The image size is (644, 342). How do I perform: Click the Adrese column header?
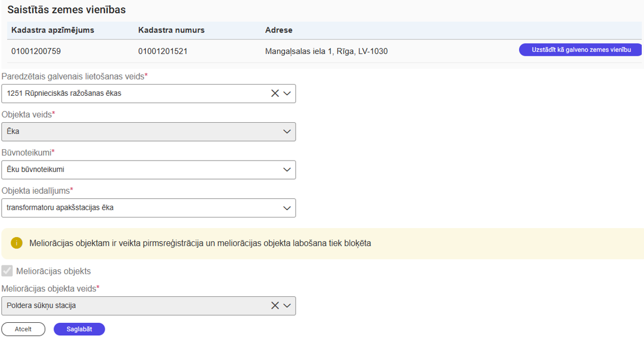click(279, 30)
